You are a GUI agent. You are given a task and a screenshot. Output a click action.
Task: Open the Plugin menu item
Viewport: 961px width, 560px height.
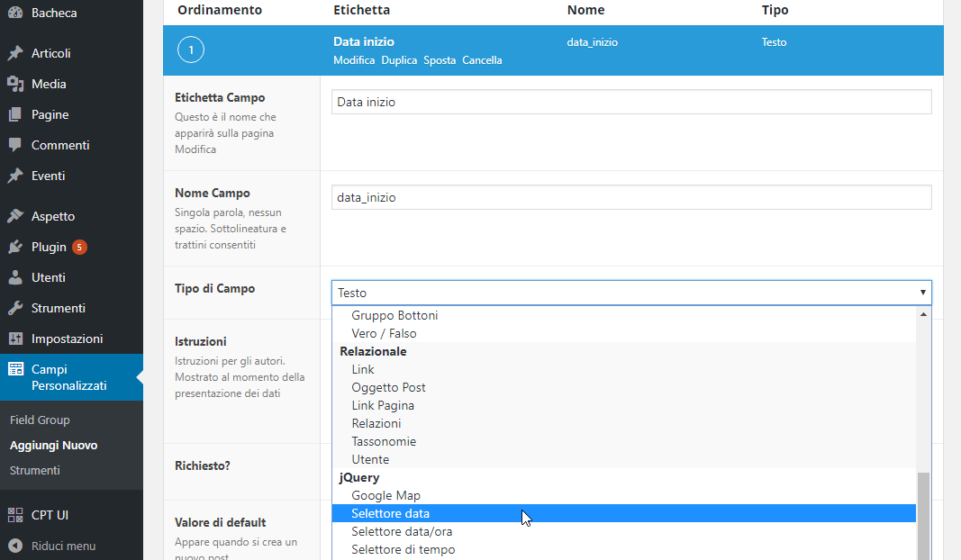point(49,247)
